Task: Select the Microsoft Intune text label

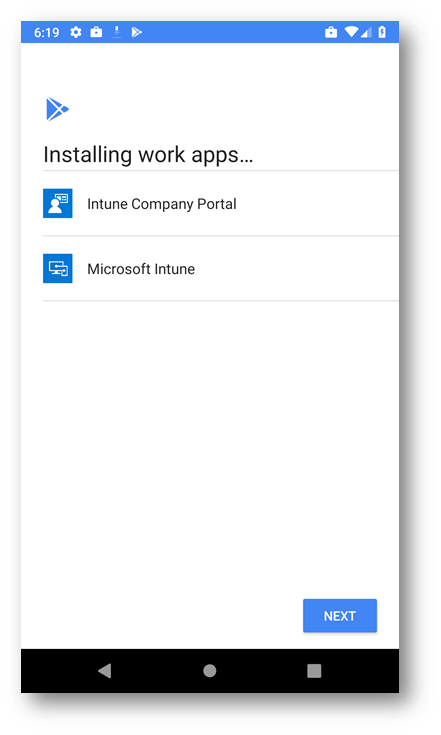Action: [141, 269]
